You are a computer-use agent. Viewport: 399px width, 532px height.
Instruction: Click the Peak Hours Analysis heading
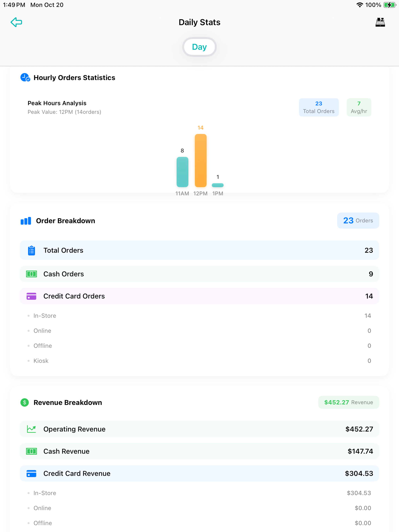tap(57, 103)
